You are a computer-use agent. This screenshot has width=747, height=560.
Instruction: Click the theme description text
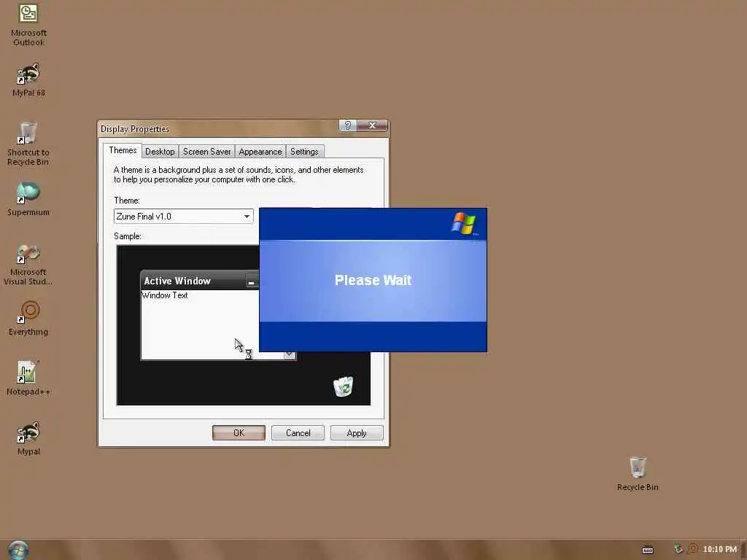tap(239, 174)
